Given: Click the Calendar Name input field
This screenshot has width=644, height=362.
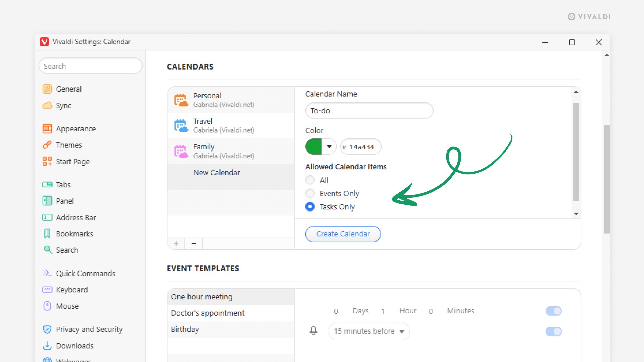Looking at the screenshot, I should point(369,111).
